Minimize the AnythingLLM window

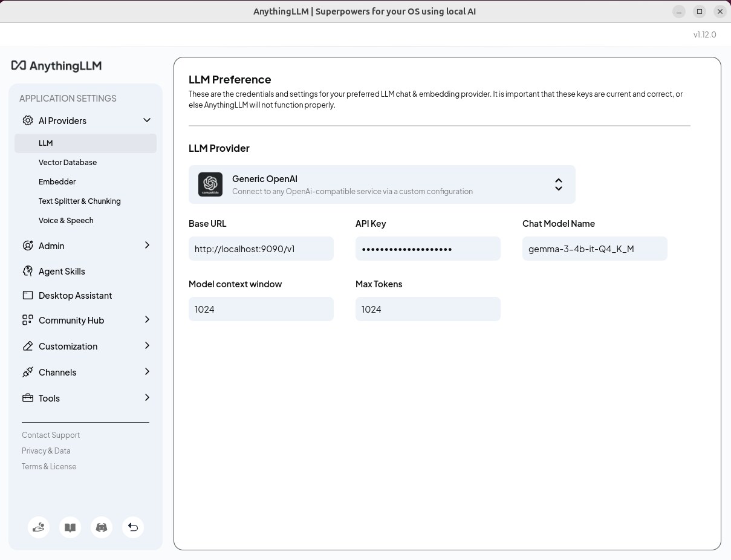pos(679,11)
